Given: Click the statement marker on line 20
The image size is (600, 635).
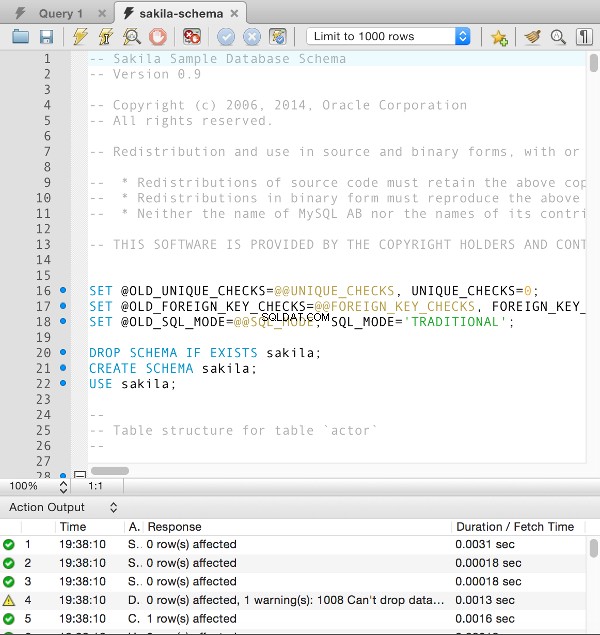Looking at the screenshot, I should 63,352.
